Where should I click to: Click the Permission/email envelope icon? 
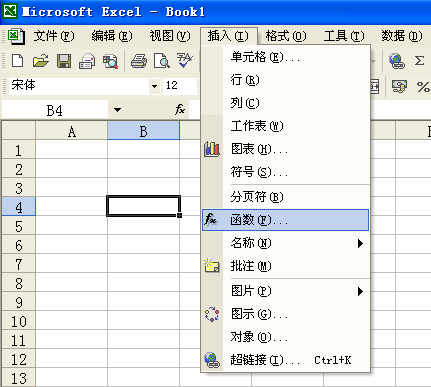click(87, 61)
